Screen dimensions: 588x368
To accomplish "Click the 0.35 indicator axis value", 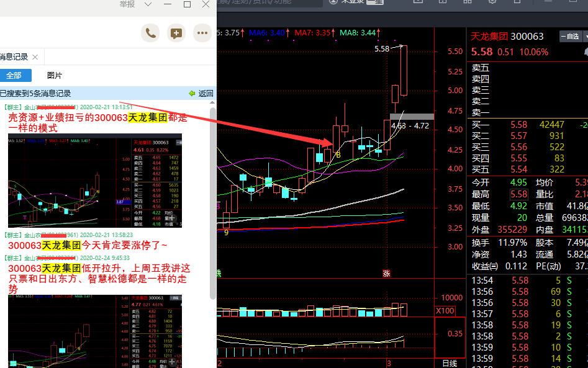I will (x=455, y=334).
